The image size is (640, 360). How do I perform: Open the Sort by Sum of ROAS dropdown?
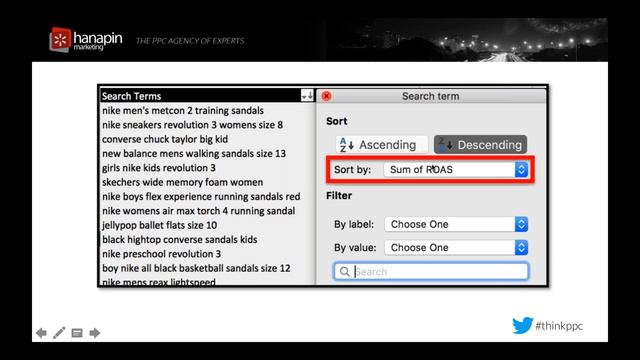point(456,170)
